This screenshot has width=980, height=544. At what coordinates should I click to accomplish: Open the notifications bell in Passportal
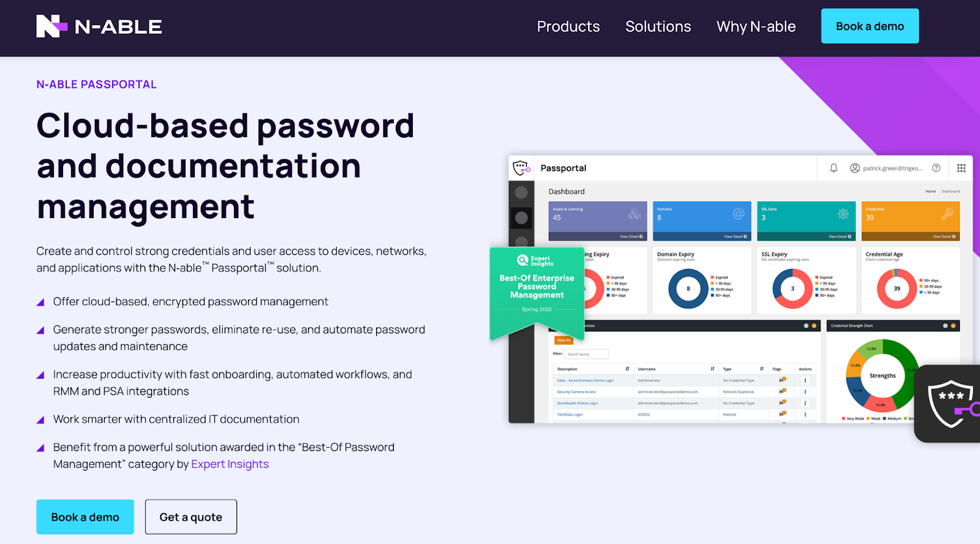(834, 168)
